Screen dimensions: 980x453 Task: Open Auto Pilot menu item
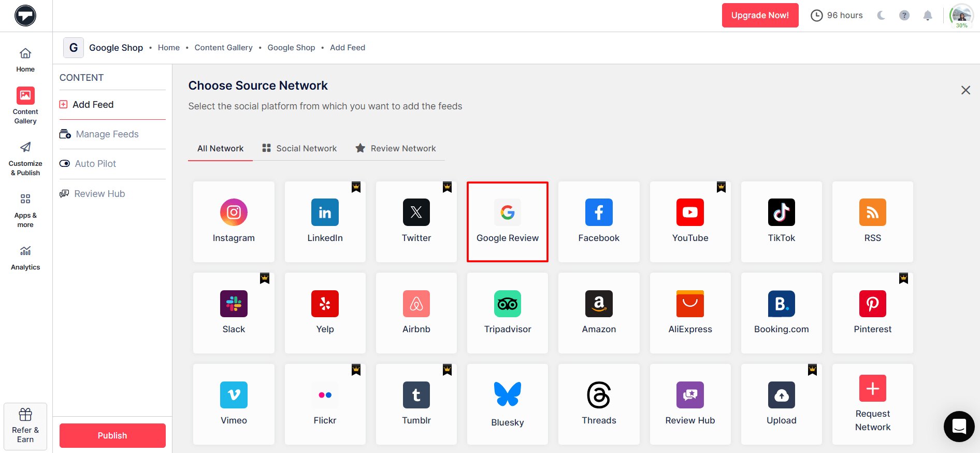[112, 164]
